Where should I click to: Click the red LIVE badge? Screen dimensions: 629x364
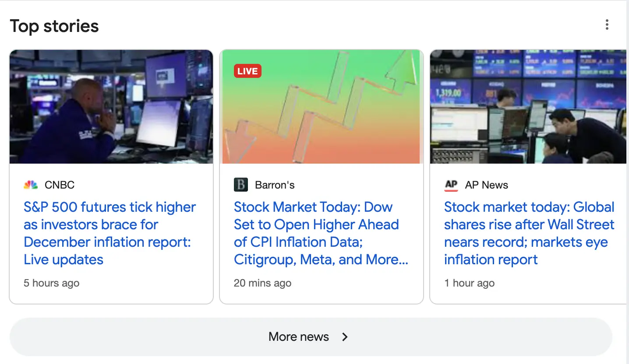(247, 71)
